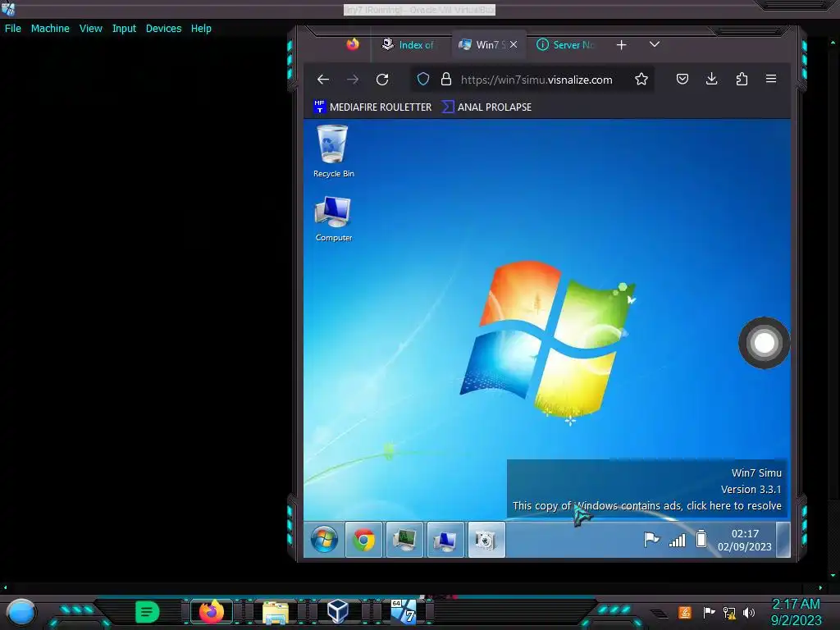Image resolution: width=840 pixels, height=630 pixels.
Task: Open the Machine menu
Action: [50, 29]
